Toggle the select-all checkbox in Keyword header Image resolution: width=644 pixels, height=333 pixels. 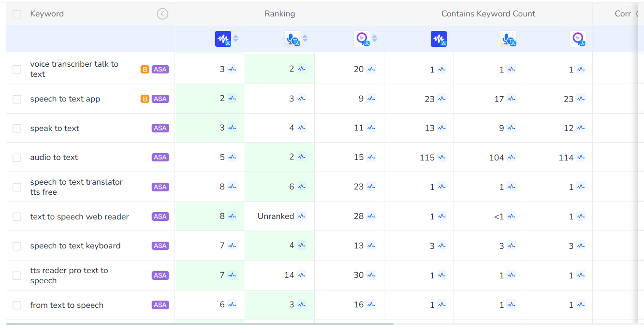pos(17,14)
